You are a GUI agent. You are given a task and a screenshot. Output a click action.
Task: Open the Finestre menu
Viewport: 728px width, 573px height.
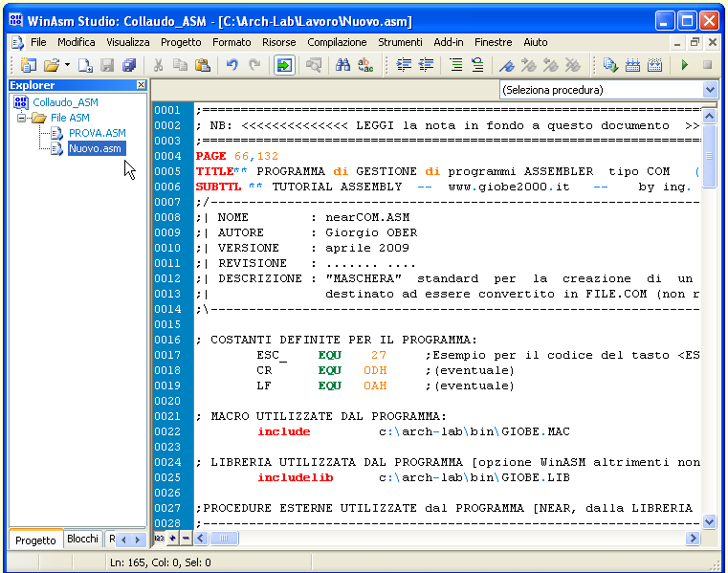[493, 42]
